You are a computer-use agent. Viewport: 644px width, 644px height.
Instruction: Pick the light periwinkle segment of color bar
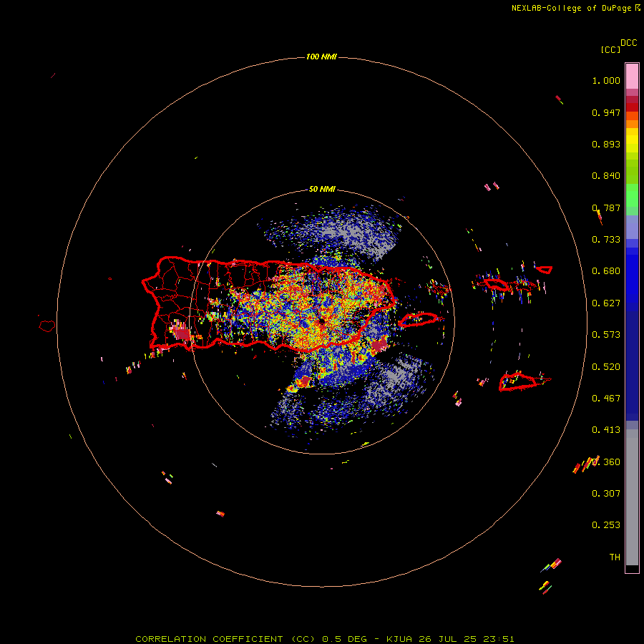tap(632, 227)
